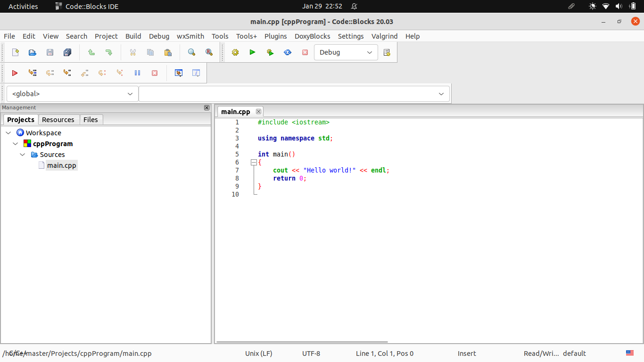Open the Settings menu

(351, 36)
